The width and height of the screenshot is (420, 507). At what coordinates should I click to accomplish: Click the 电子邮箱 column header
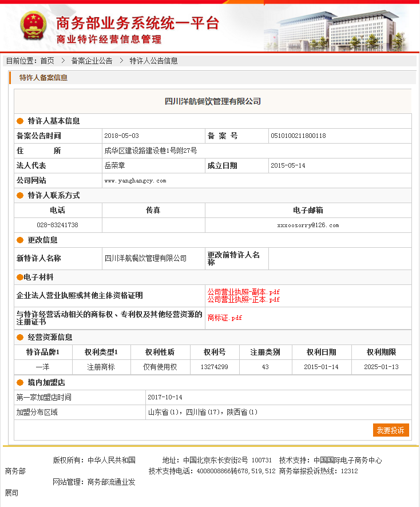point(308,210)
